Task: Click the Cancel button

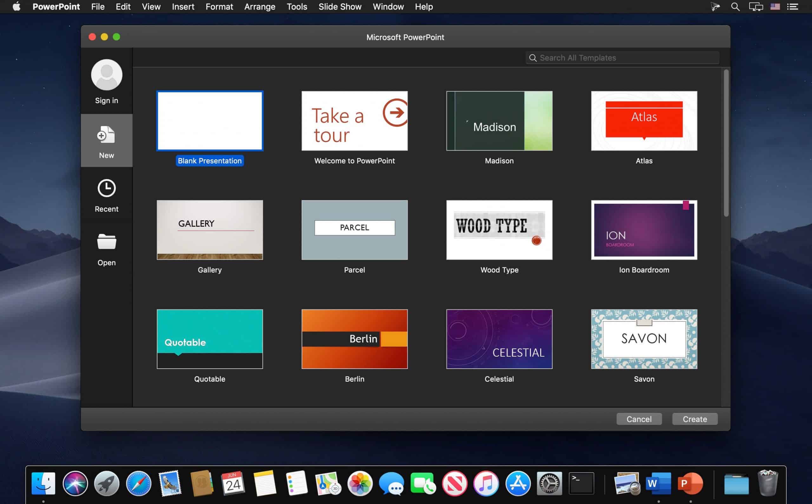Action: click(x=639, y=419)
